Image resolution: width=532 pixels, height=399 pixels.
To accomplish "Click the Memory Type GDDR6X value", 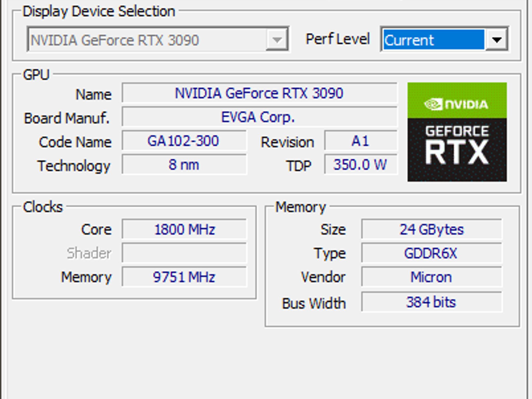I will point(431,253).
